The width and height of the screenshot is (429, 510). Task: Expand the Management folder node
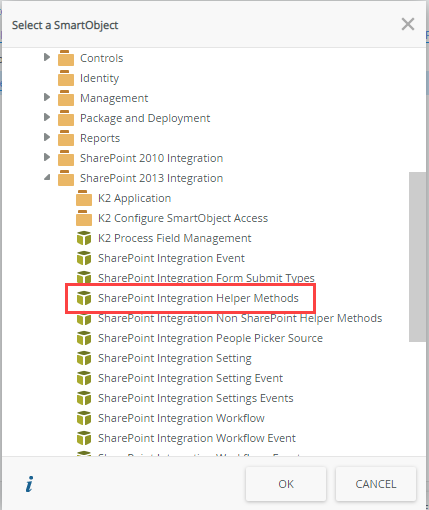pos(47,97)
